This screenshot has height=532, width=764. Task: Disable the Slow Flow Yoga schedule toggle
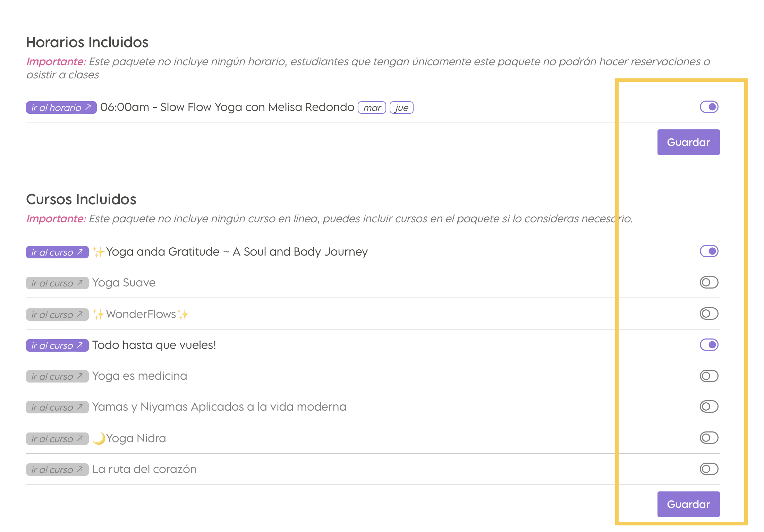pyautogui.click(x=709, y=107)
